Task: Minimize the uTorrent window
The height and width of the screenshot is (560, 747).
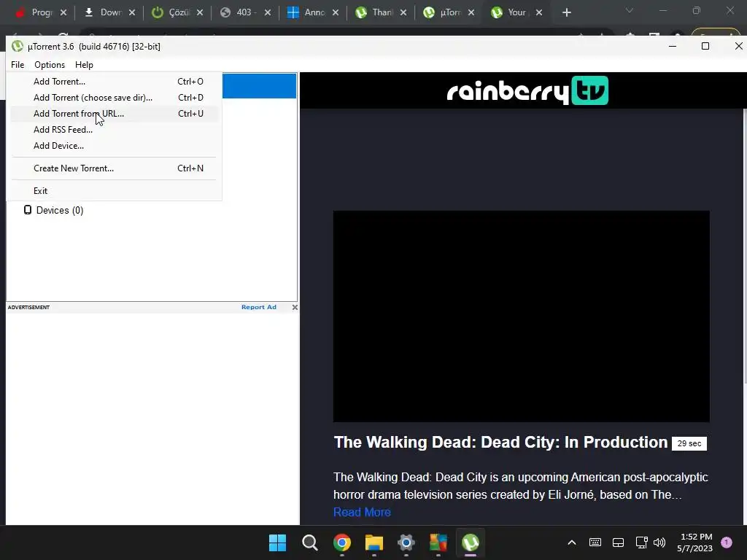Action: tap(673, 46)
